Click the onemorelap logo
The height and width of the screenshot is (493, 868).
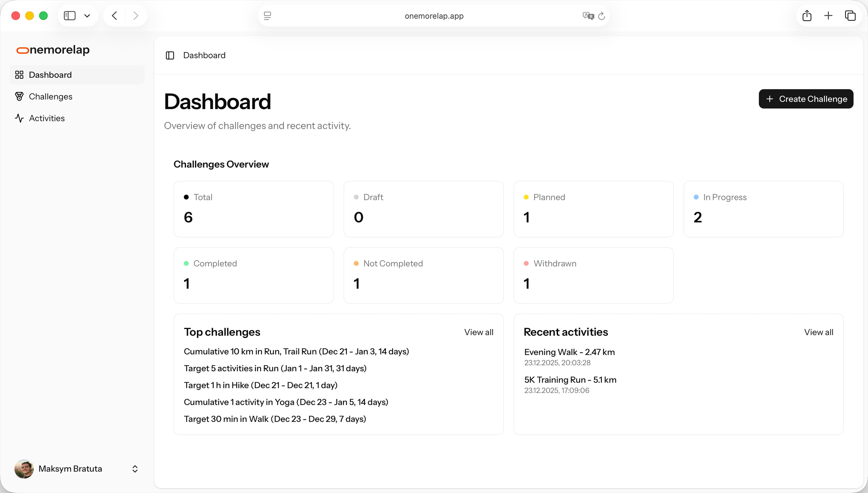(53, 50)
